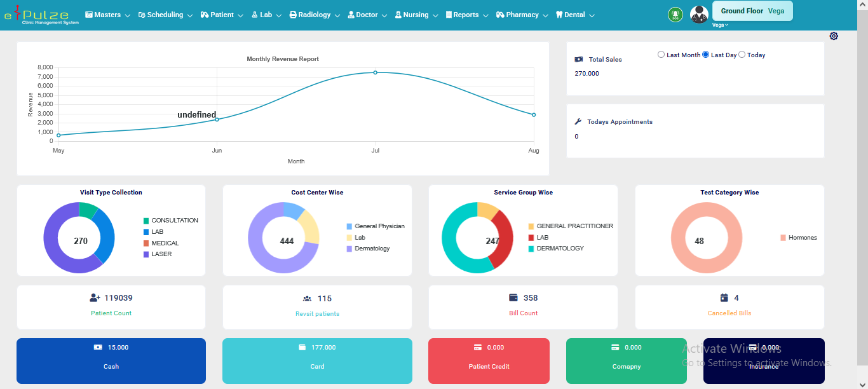The image size is (868, 389).
Task: Expand the Vega user dropdown
Action: pyautogui.click(x=720, y=25)
